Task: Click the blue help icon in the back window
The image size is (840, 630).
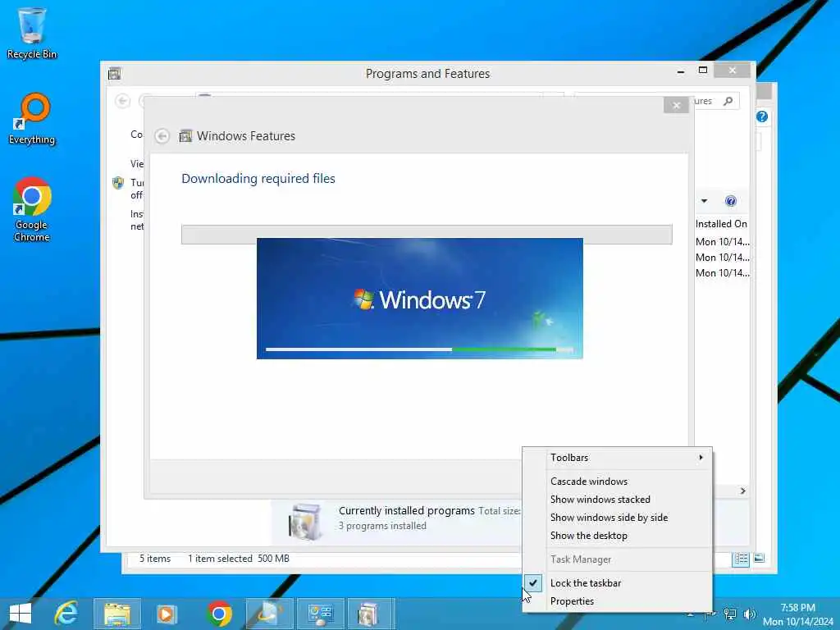Action: click(762, 116)
